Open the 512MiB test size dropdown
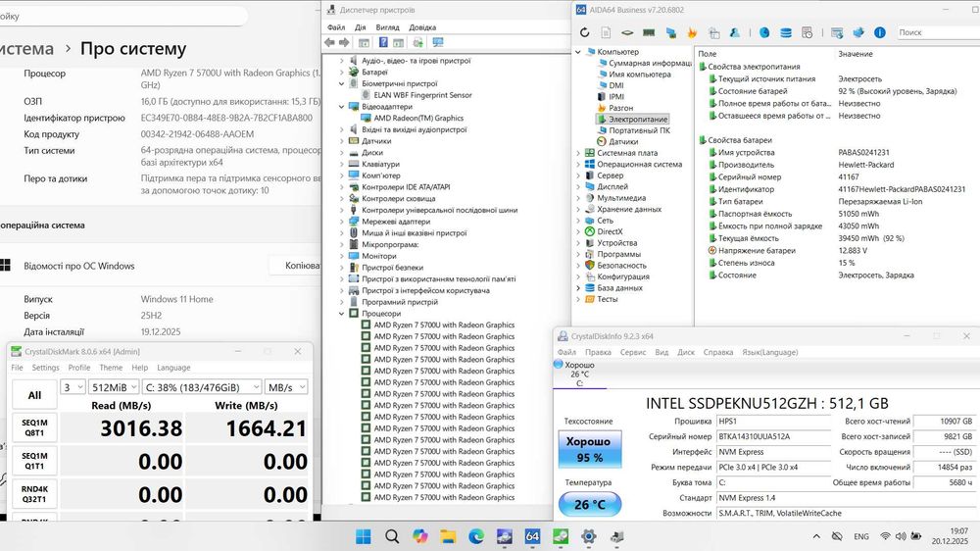The height and width of the screenshot is (551, 980). coord(113,387)
